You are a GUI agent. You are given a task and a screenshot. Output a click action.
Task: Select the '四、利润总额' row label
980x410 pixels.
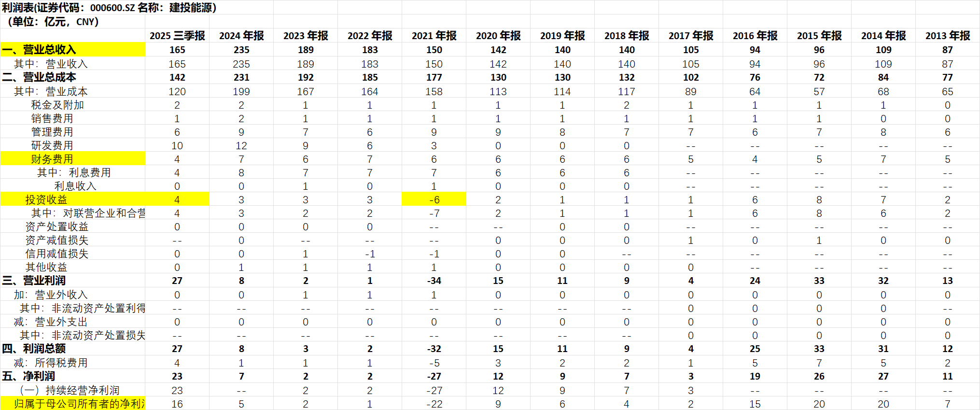(34, 349)
